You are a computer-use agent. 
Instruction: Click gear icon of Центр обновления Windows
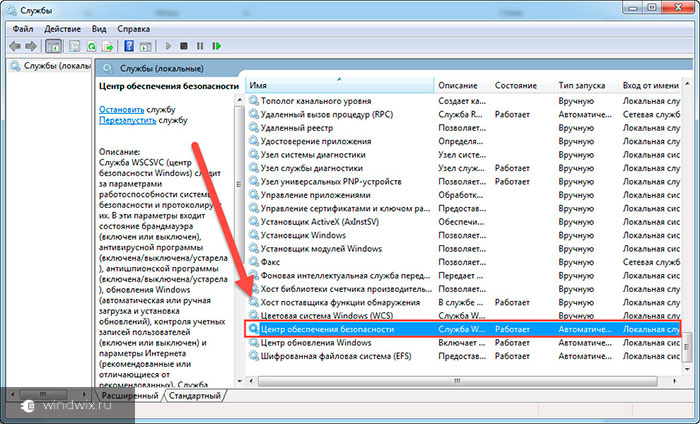254,342
